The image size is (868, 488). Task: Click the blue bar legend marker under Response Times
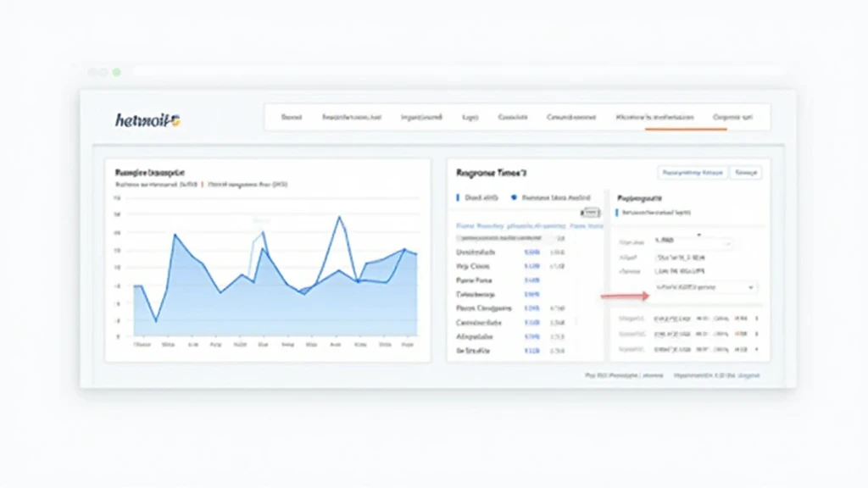pos(458,197)
